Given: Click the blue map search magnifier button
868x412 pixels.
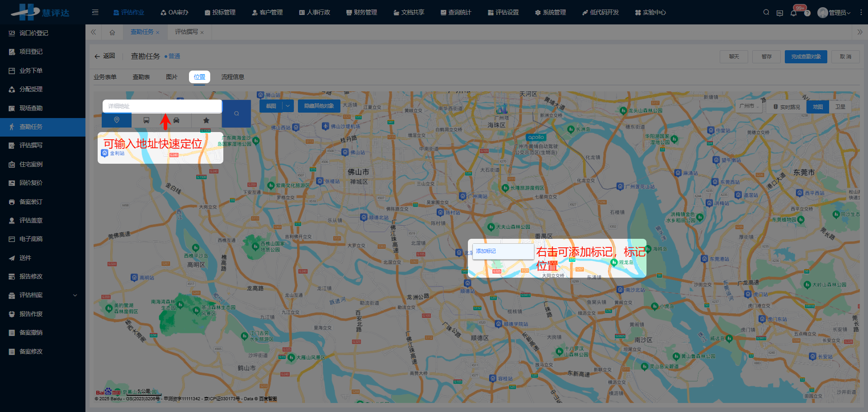Looking at the screenshot, I should [236, 114].
